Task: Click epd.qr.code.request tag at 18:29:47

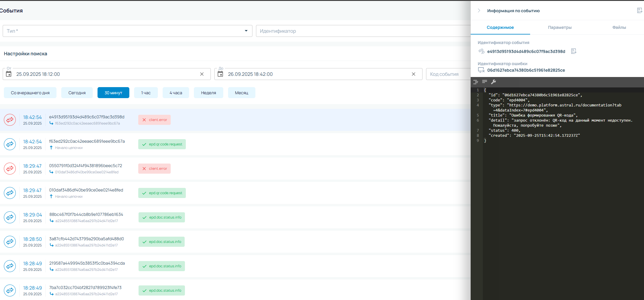Action: pos(162,193)
